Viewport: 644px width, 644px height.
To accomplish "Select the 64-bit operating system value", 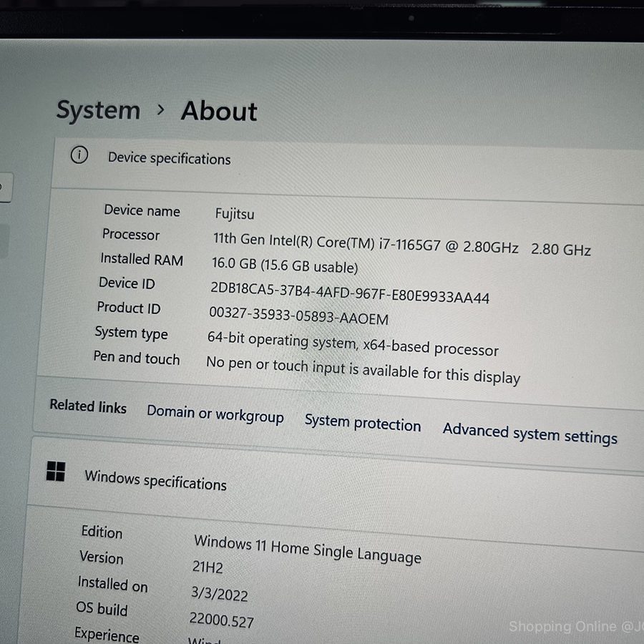I will click(x=353, y=343).
